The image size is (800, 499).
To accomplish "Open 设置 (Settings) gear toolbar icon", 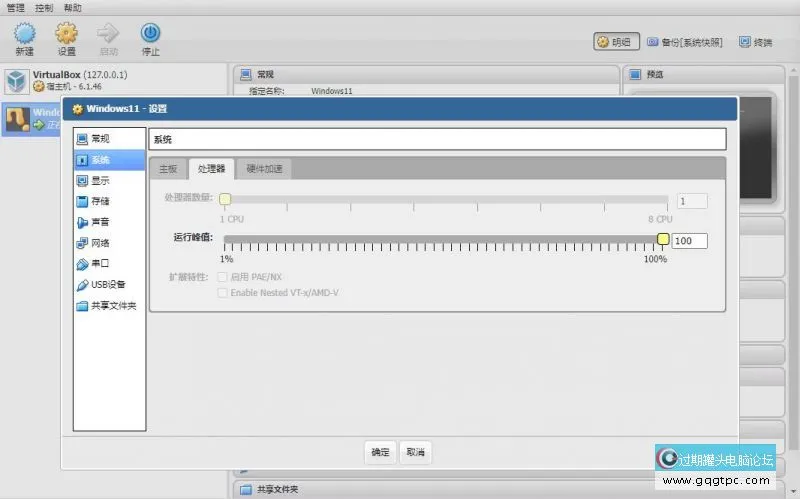I will 66,38.
